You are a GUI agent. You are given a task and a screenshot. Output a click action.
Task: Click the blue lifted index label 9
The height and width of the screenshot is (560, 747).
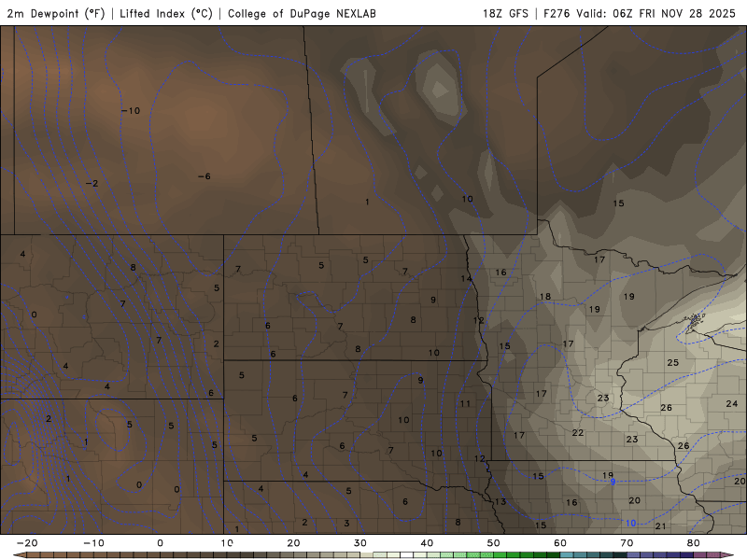click(x=613, y=482)
